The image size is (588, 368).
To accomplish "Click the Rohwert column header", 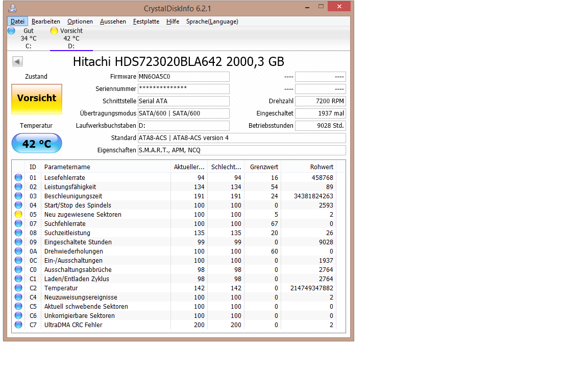I will 309,167.
